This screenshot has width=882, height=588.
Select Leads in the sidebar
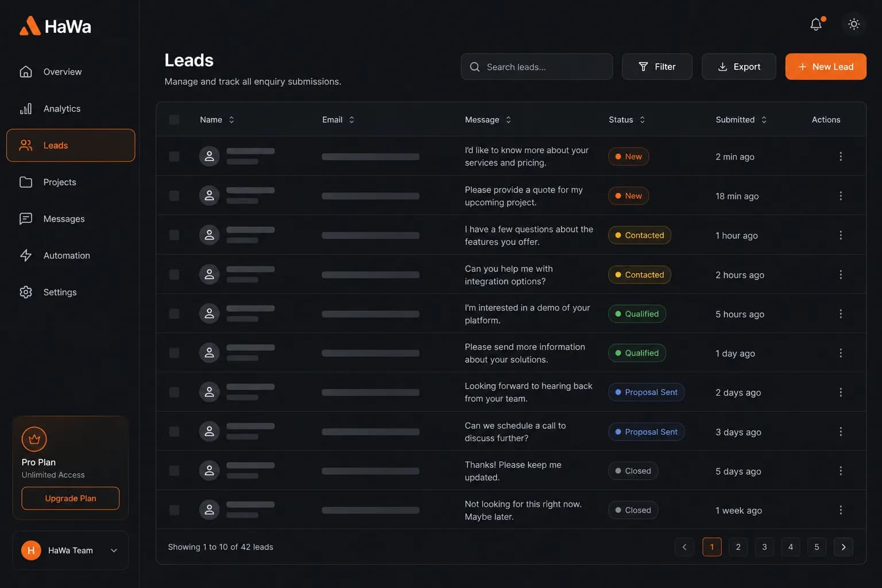point(71,145)
